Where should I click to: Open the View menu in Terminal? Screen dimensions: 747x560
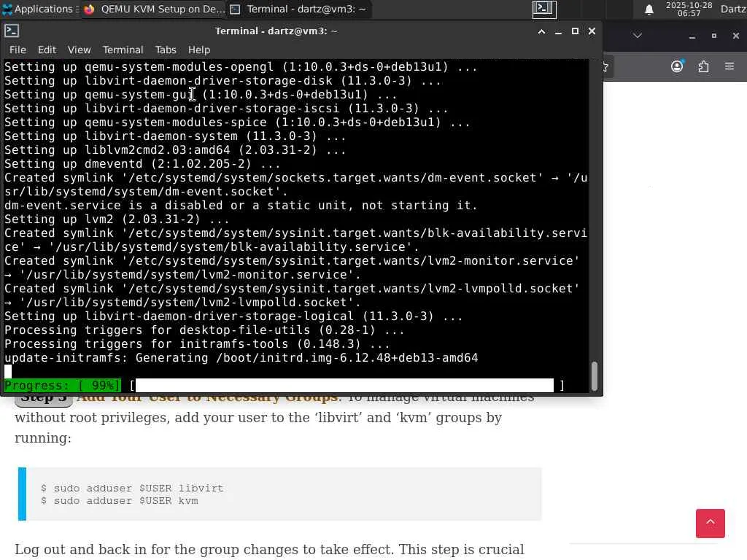tap(79, 50)
